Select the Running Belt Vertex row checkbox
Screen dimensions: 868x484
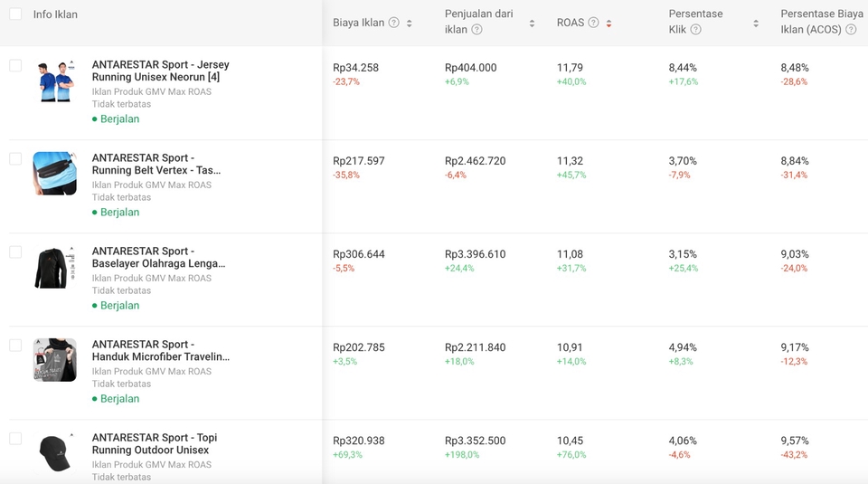tap(15, 159)
